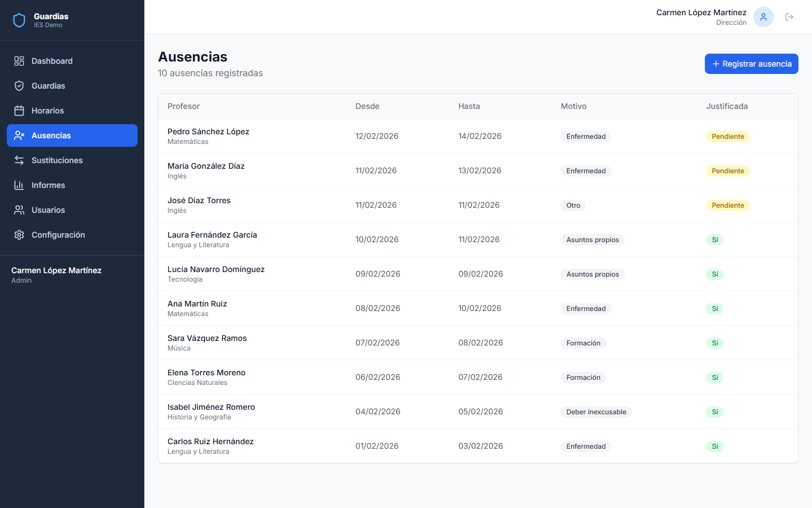The image size is (812, 508).
Task: Open Carlos Ruiz Hernández absence entry
Action: tap(210, 446)
